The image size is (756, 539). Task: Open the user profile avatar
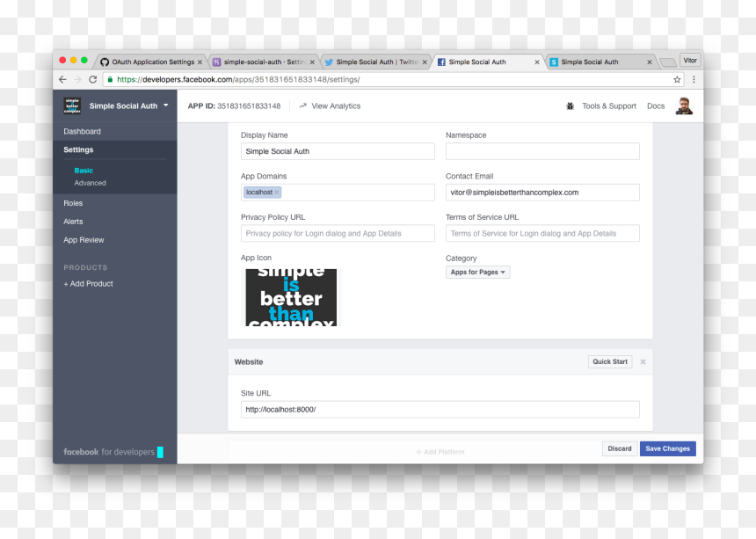point(684,106)
